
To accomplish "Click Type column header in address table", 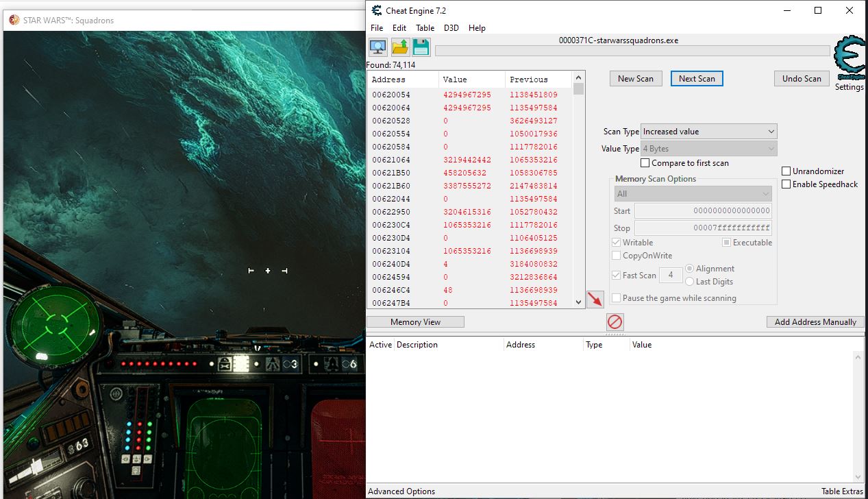I will (x=606, y=345).
